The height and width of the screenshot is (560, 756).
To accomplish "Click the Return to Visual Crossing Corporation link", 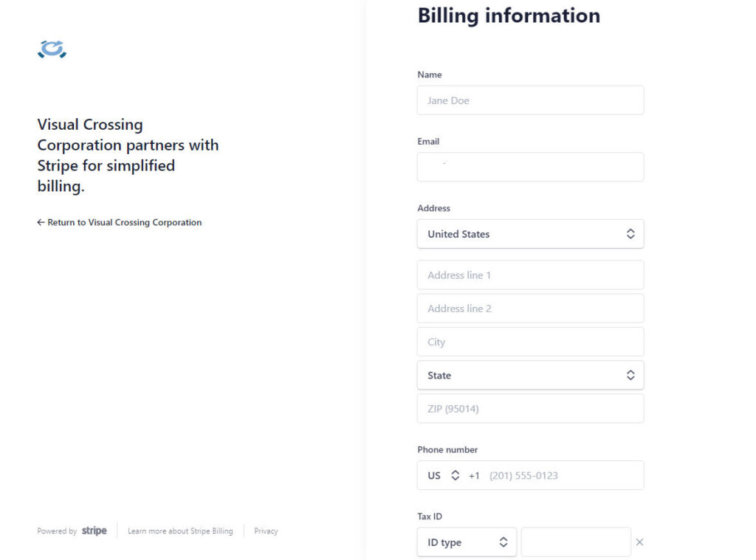I will click(x=120, y=222).
